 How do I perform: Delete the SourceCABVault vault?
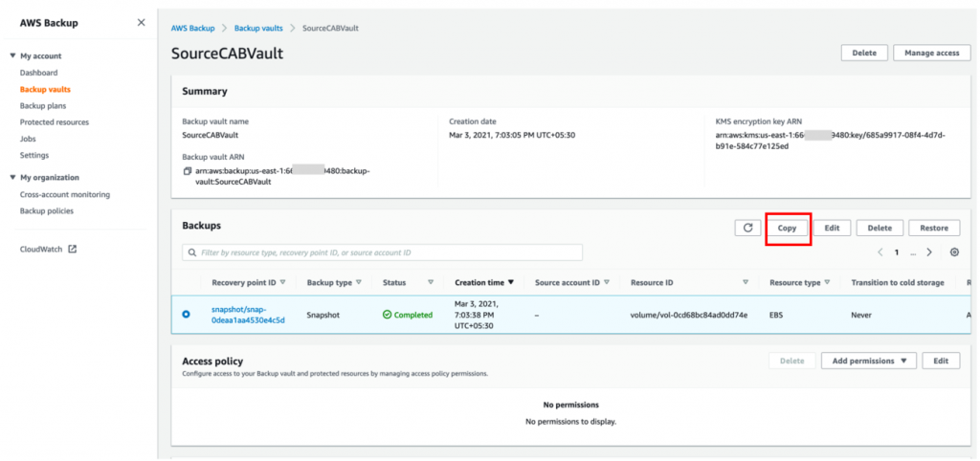tap(864, 54)
